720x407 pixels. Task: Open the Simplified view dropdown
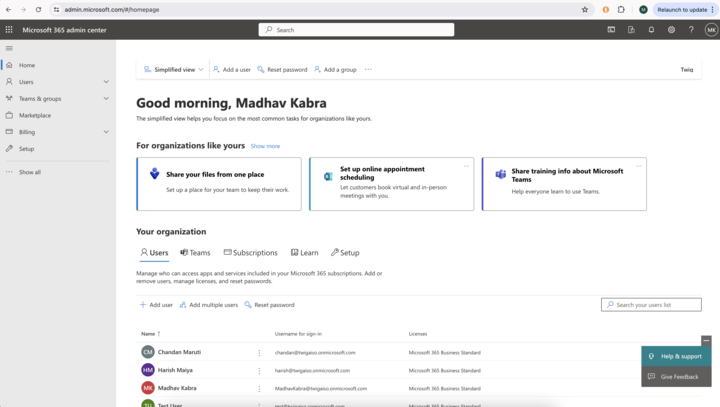pyautogui.click(x=173, y=70)
